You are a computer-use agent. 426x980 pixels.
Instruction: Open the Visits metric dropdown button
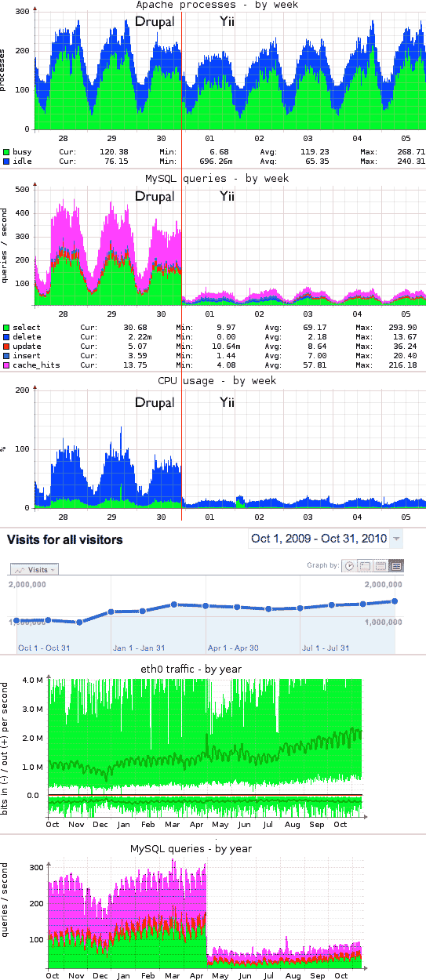34,570
